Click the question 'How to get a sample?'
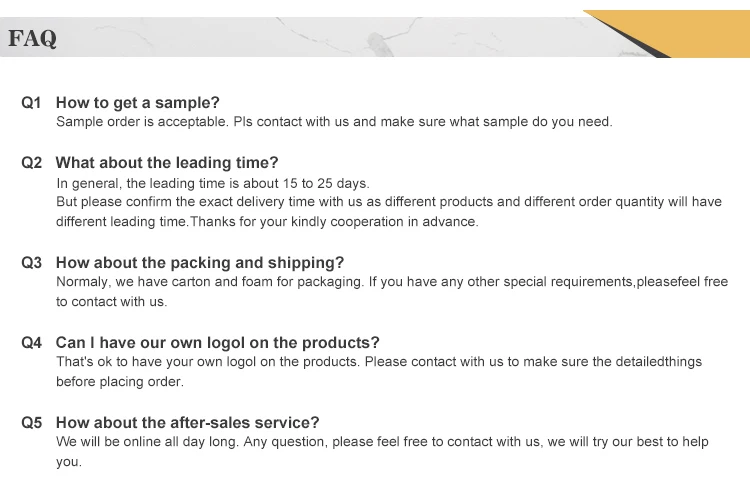The width and height of the screenshot is (750, 497). pos(137,102)
